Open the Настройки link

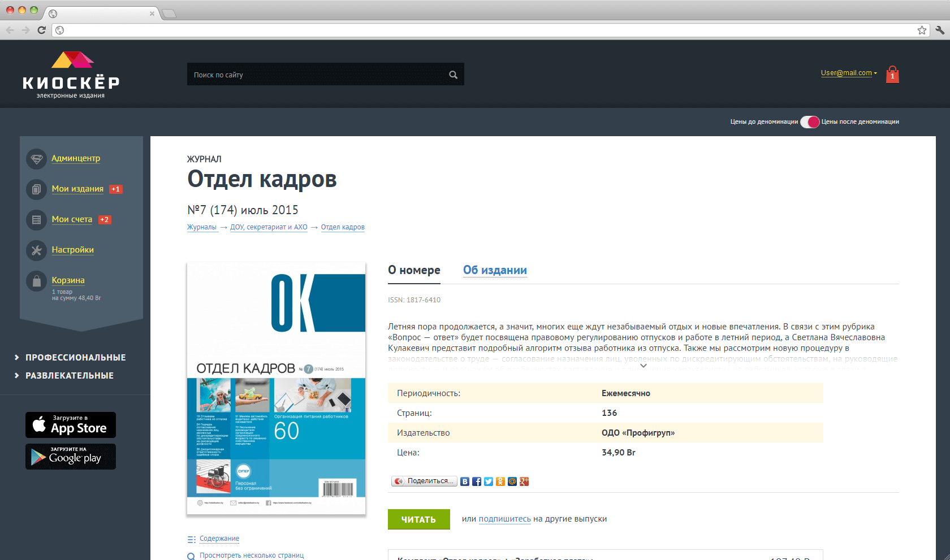pos(72,250)
